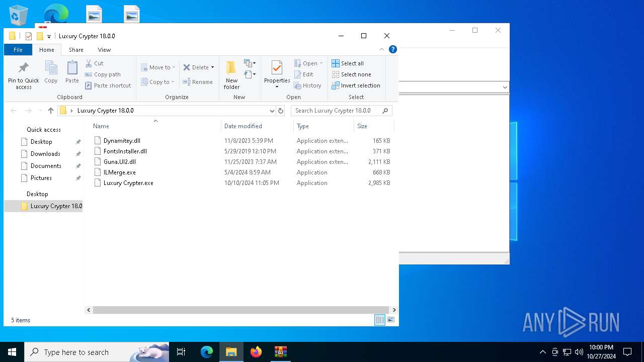Open the Properties dialog

[x=277, y=75]
